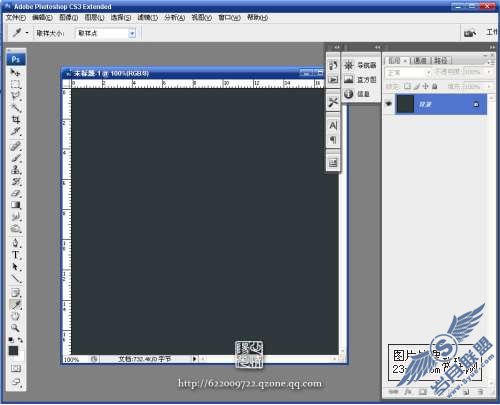
Task: Select the Magic Wand tool
Action: [x=15, y=108]
